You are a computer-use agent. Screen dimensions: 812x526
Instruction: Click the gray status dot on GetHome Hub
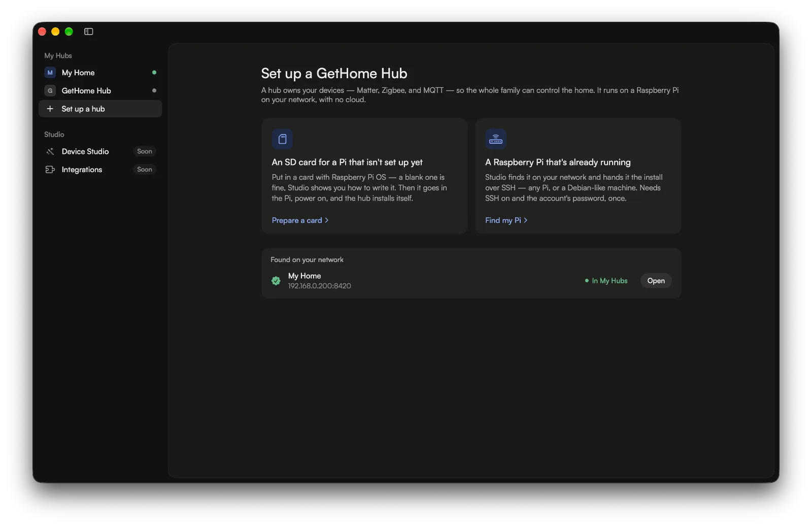[154, 91]
